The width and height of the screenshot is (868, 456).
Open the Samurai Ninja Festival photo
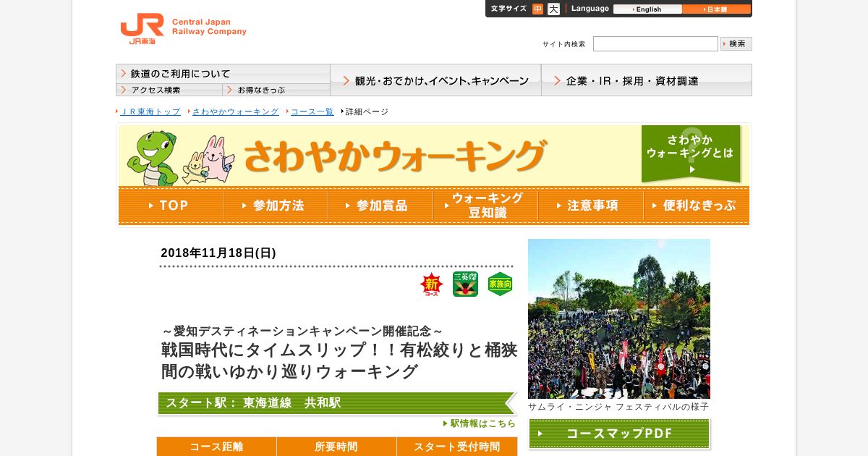619,318
